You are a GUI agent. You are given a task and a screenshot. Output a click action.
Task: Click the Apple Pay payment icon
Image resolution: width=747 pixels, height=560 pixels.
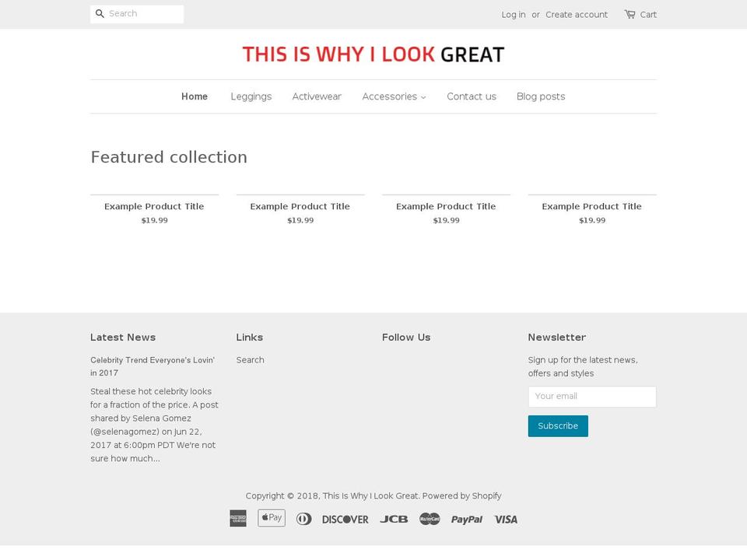(x=272, y=518)
